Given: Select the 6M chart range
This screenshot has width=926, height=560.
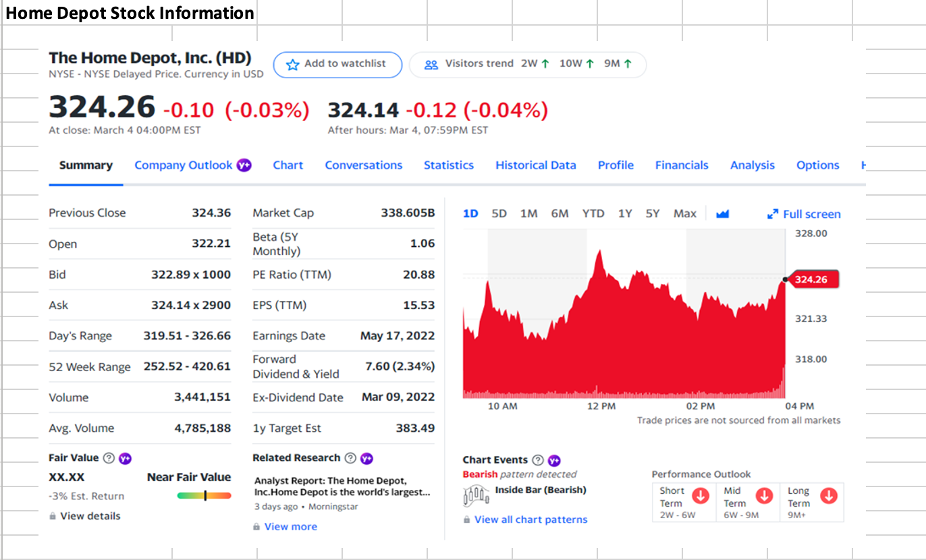Looking at the screenshot, I should pos(560,214).
